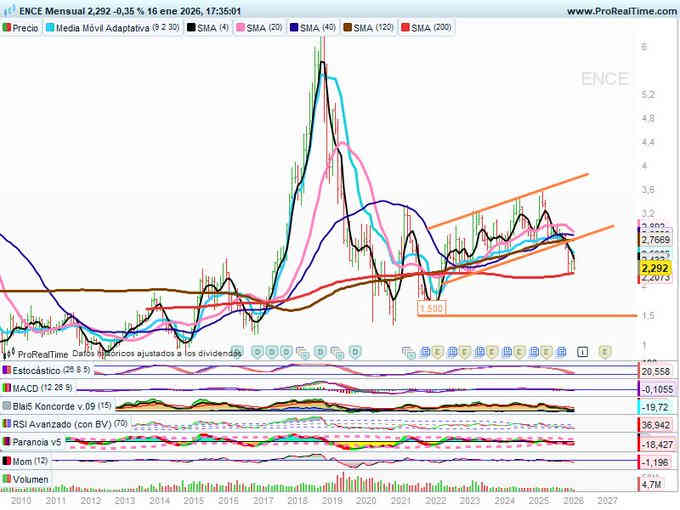
Task: Click the pink SMA (20) color swatch
Action: click(x=239, y=28)
